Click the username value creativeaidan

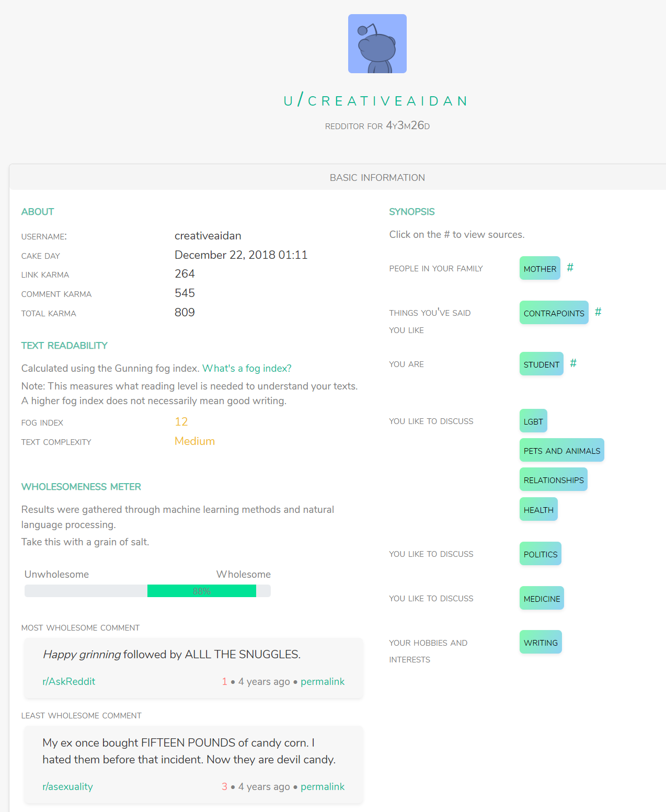[x=208, y=236]
